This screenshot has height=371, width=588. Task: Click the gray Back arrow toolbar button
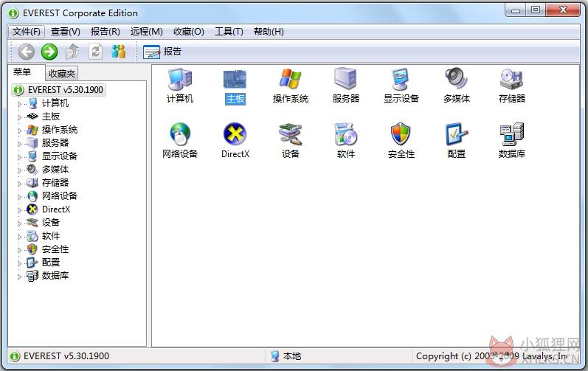coord(27,52)
